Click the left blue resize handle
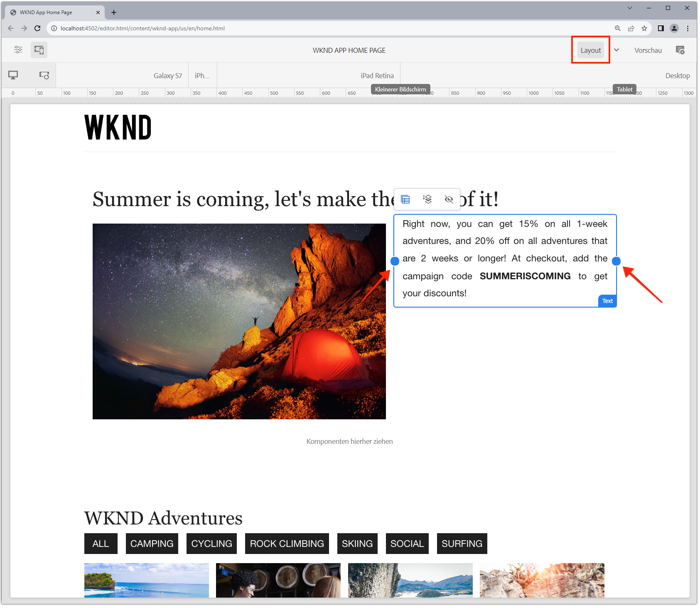Viewport: 700px width, 608px height. pos(395,261)
